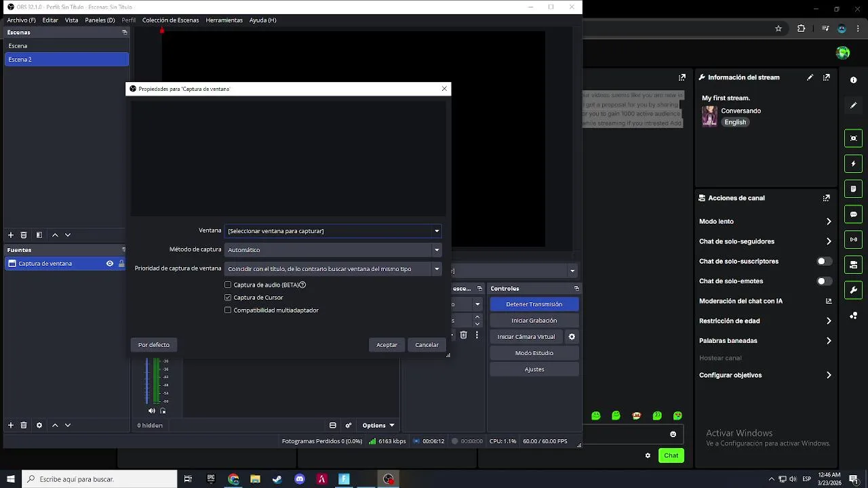
Task: Click the headphones monitoring icon in mixer
Action: [x=163, y=411]
